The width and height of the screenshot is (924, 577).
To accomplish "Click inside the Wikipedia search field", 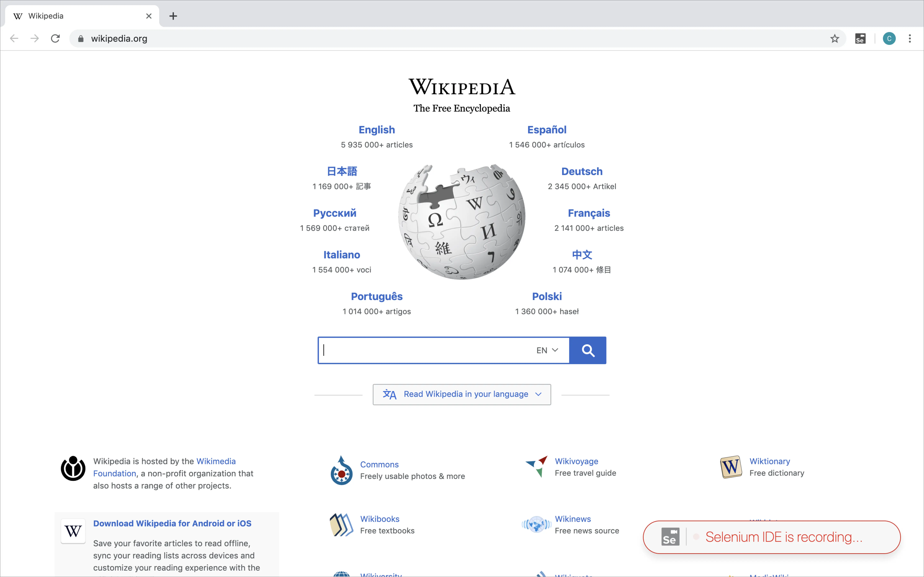I will click(x=424, y=350).
